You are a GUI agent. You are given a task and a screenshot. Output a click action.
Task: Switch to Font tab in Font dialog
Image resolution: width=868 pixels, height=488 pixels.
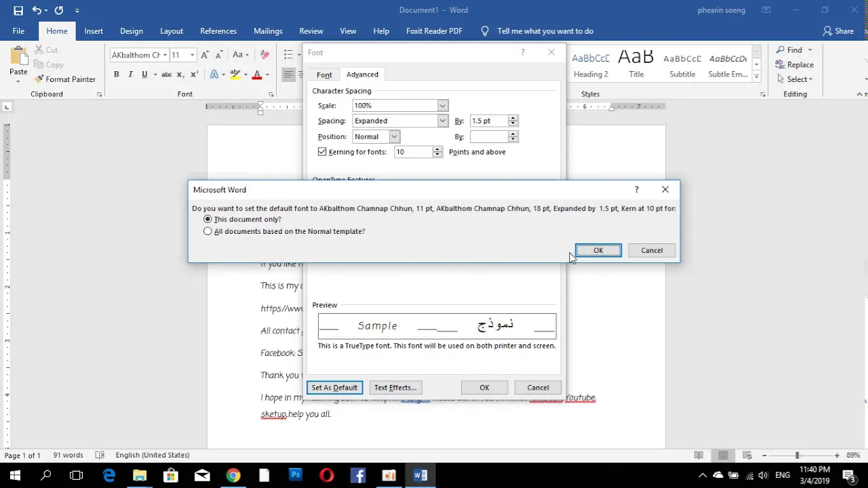[324, 75]
